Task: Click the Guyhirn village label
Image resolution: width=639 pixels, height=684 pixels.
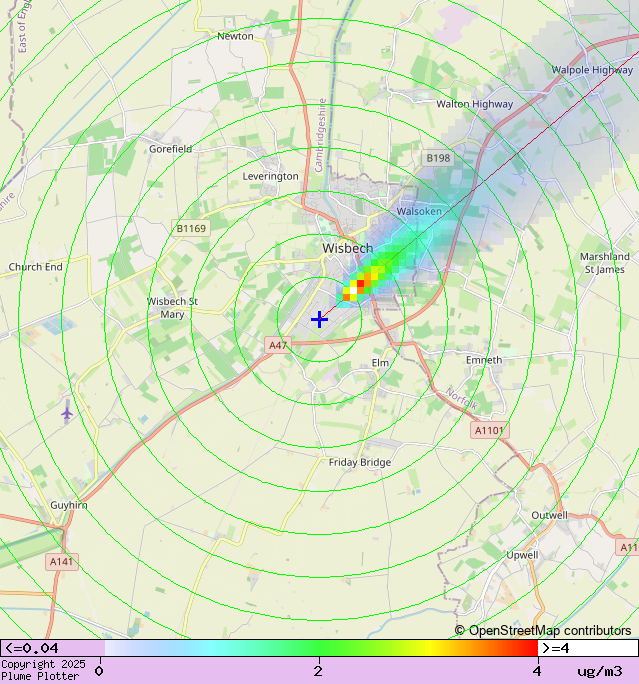Action: tap(68, 505)
